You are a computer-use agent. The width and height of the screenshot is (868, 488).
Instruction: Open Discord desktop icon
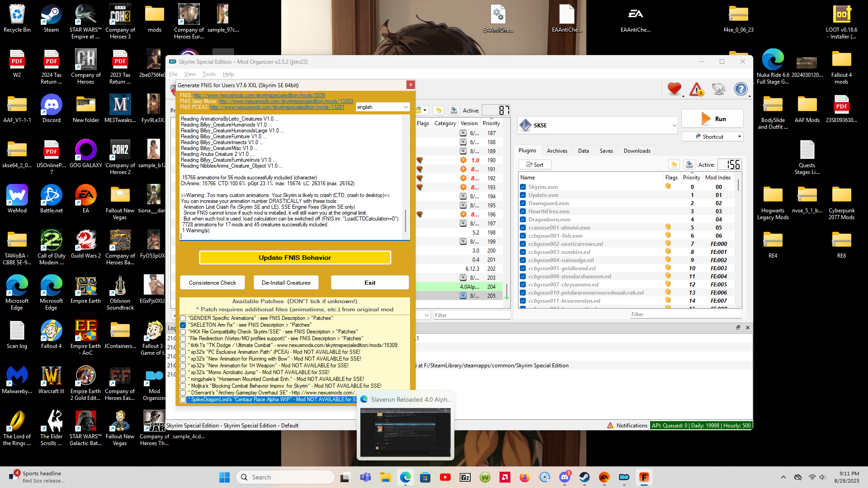[x=51, y=109]
